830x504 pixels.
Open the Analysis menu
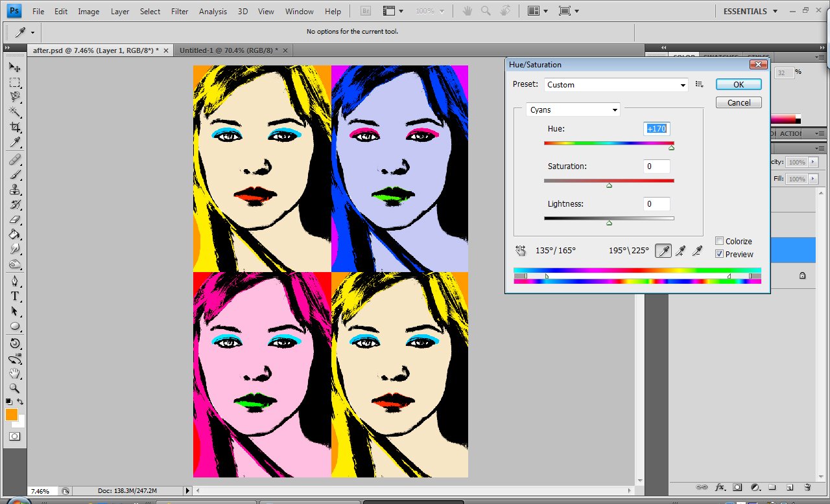[x=213, y=12]
